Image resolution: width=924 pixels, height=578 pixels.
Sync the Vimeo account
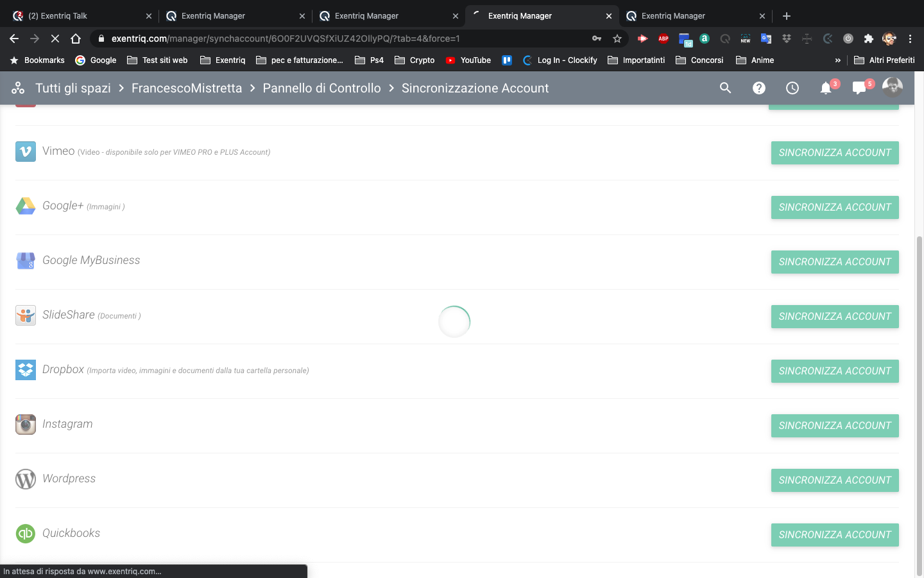[834, 153]
